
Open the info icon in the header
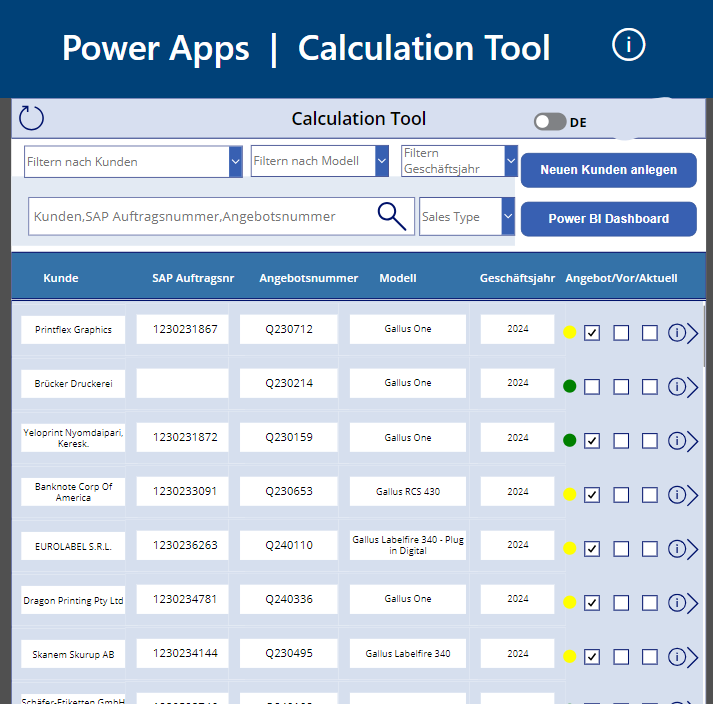click(628, 45)
